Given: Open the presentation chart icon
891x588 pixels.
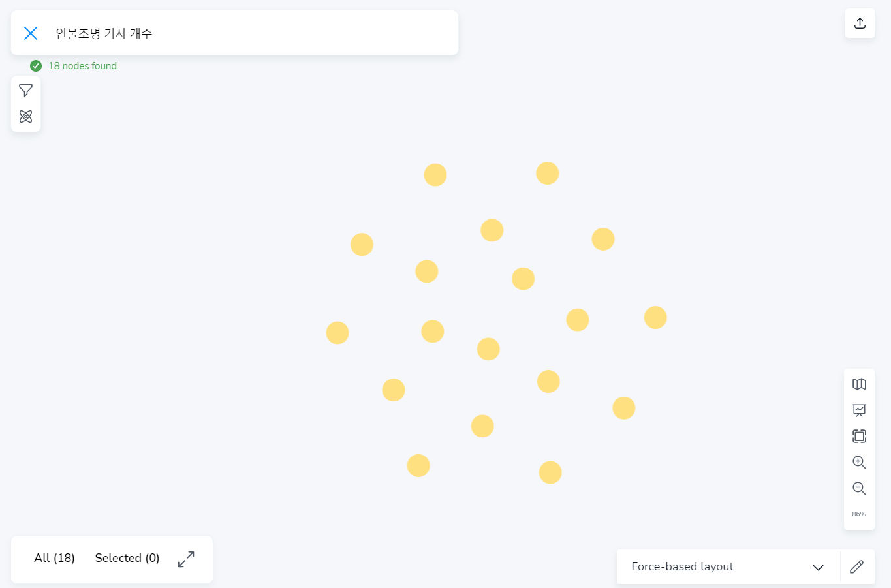Looking at the screenshot, I should (x=859, y=410).
